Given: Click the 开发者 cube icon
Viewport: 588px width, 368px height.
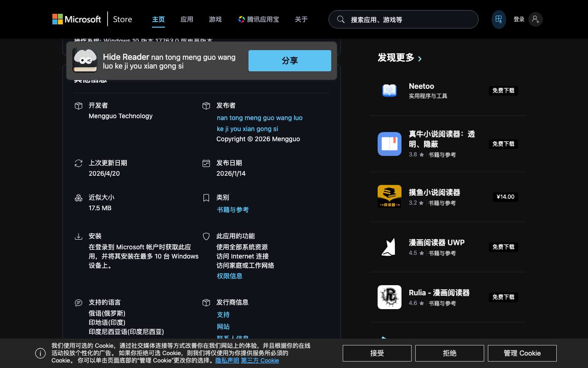Looking at the screenshot, I should click(x=79, y=106).
